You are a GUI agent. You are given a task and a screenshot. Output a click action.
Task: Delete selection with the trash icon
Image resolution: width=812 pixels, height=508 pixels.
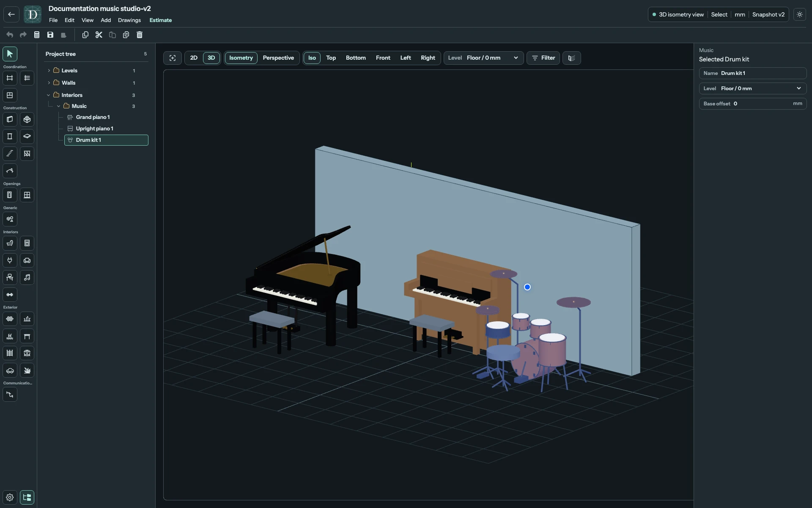coord(140,35)
